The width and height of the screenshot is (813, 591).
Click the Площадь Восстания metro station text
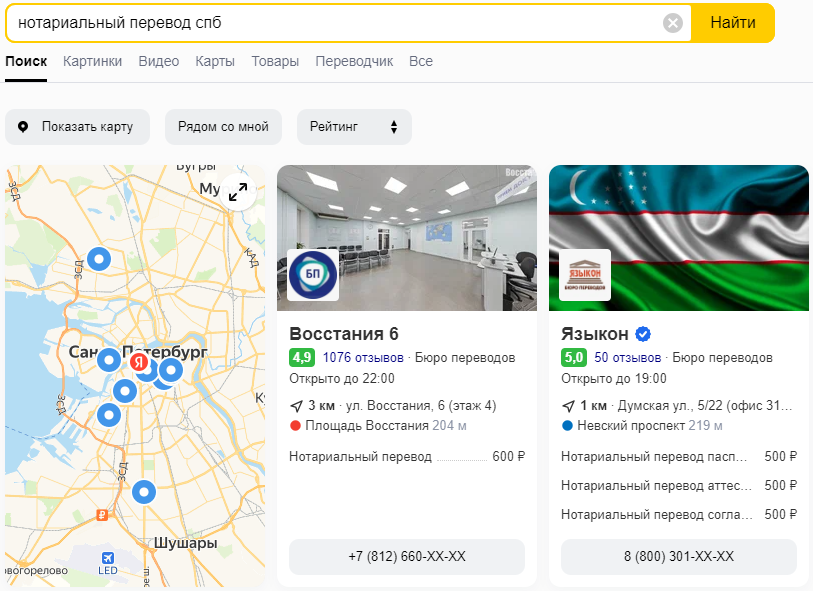367,426
